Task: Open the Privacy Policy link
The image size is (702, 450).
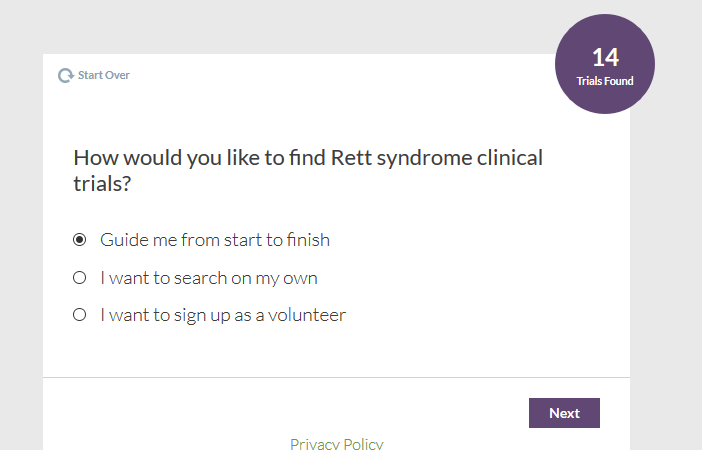Action: (336, 443)
